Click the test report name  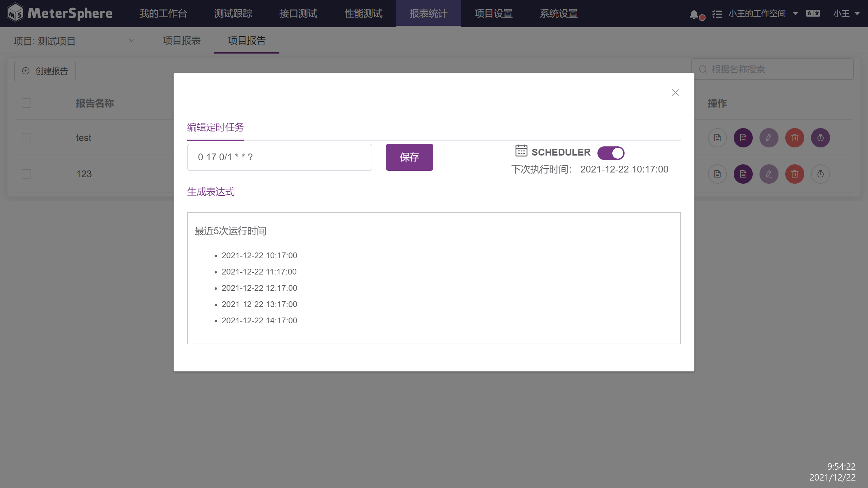coord(83,138)
